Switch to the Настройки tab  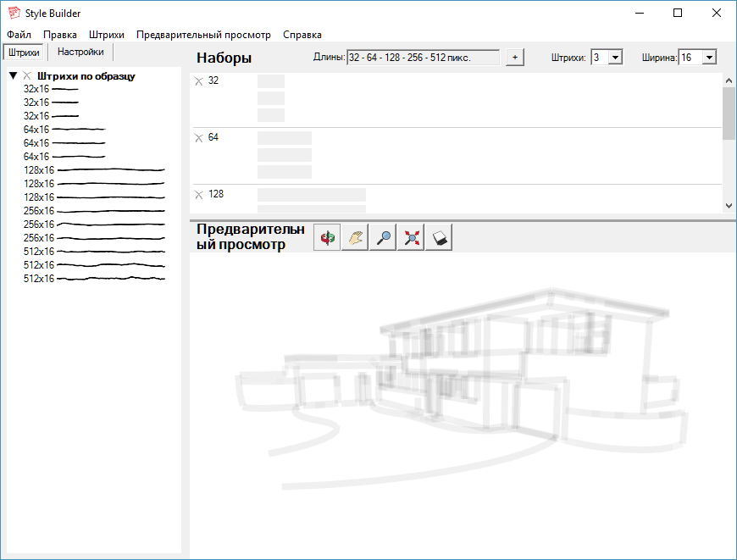click(80, 53)
